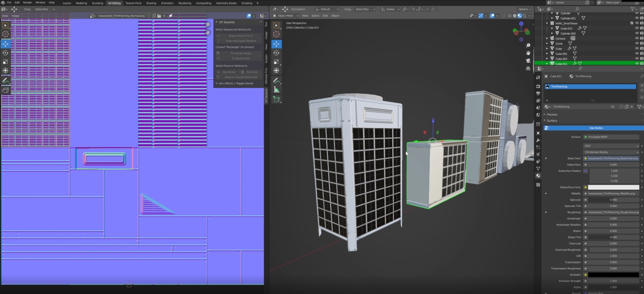The image size is (644, 294).
Task: Toggle camera view icon in viewport
Action: pyautogui.click(x=528, y=61)
